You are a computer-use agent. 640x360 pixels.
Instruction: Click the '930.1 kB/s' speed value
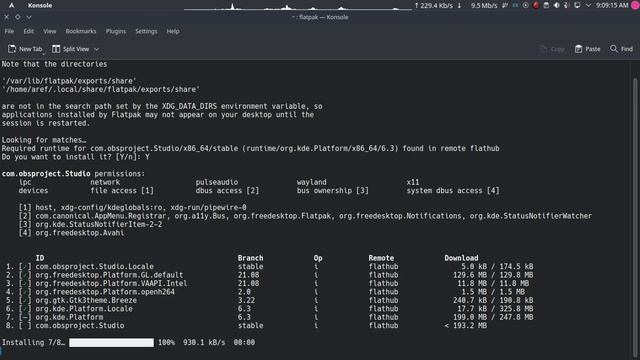pos(204,342)
